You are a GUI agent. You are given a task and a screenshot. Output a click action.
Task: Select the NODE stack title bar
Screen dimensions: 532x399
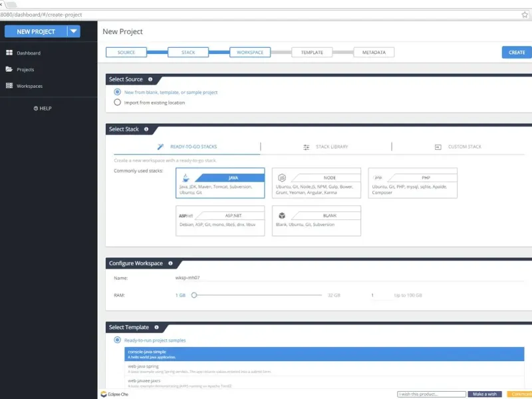(x=327, y=178)
